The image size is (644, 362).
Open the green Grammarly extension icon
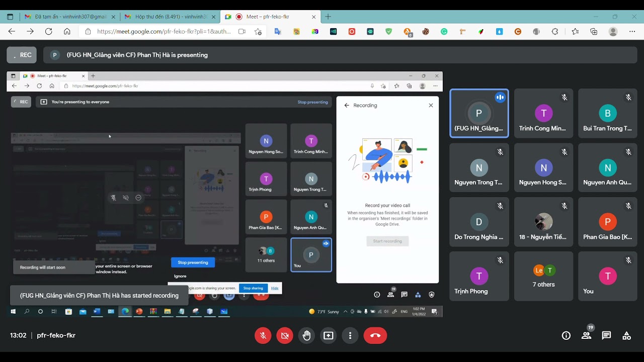pyautogui.click(x=444, y=31)
